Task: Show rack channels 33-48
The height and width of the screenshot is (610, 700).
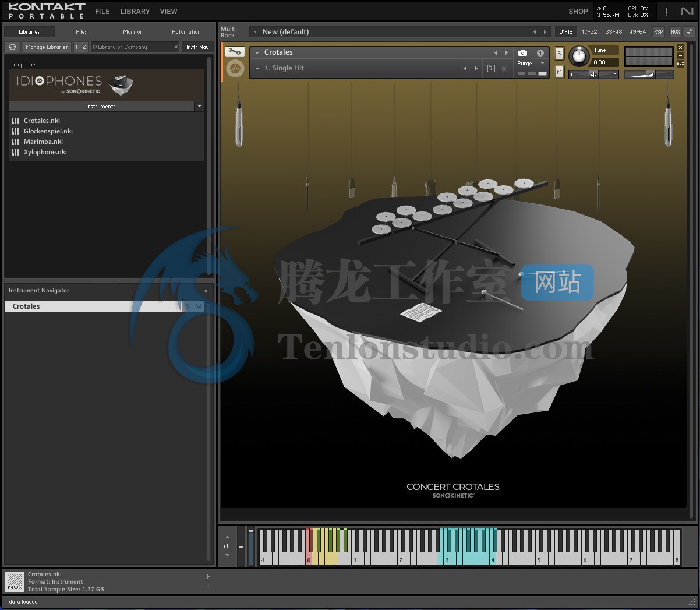Action: [x=614, y=32]
